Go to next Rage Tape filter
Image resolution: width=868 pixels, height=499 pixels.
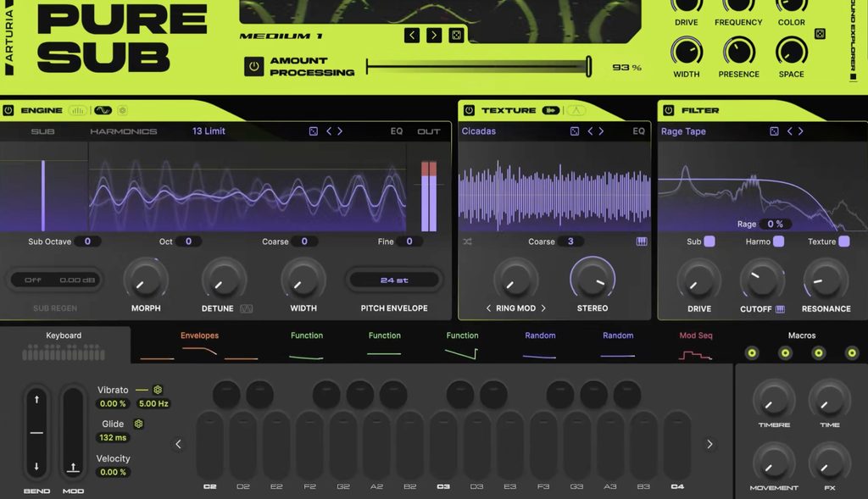800,131
